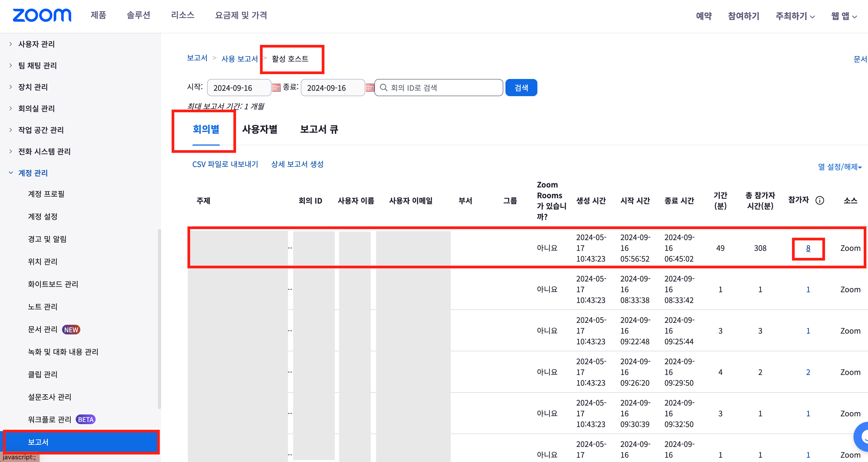Click CSV 파일로 내보내기 link
Image resolution: width=868 pixels, height=462 pixels.
click(x=225, y=164)
